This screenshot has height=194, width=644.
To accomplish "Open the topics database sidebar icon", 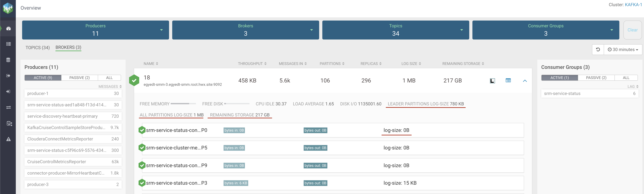I will pos(8,60).
